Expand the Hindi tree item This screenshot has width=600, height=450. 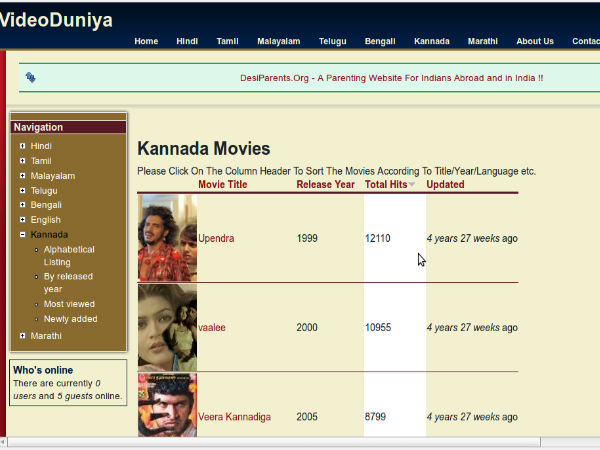pos(22,146)
